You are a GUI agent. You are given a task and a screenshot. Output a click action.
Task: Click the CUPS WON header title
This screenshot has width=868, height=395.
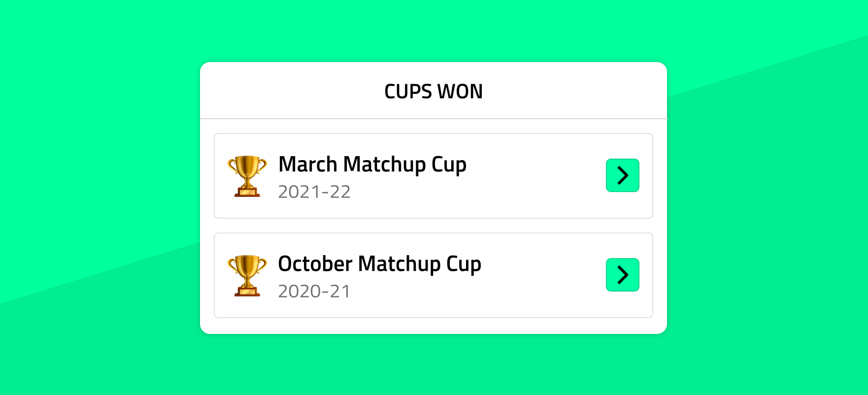[x=434, y=92]
